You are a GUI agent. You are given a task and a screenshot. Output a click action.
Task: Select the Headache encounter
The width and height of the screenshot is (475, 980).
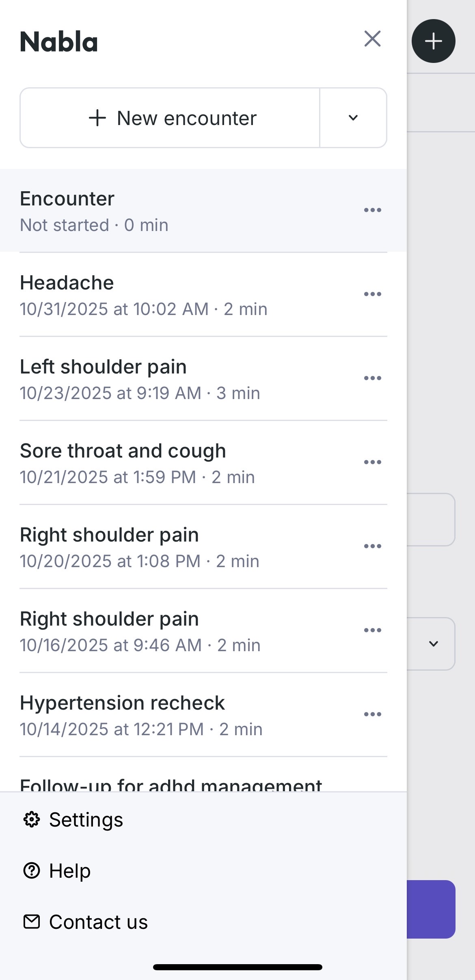162,295
